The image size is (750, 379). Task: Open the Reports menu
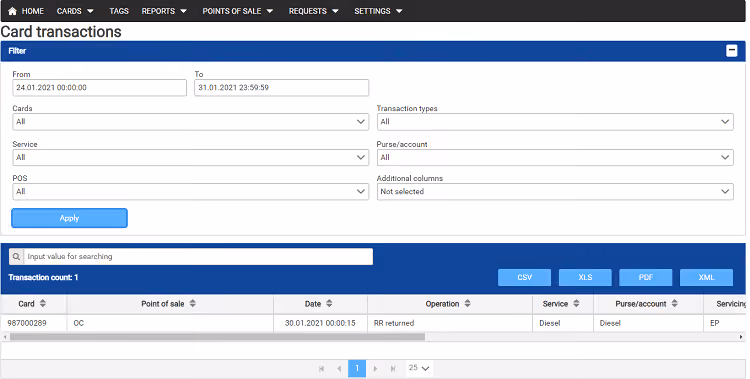[164, 11]
